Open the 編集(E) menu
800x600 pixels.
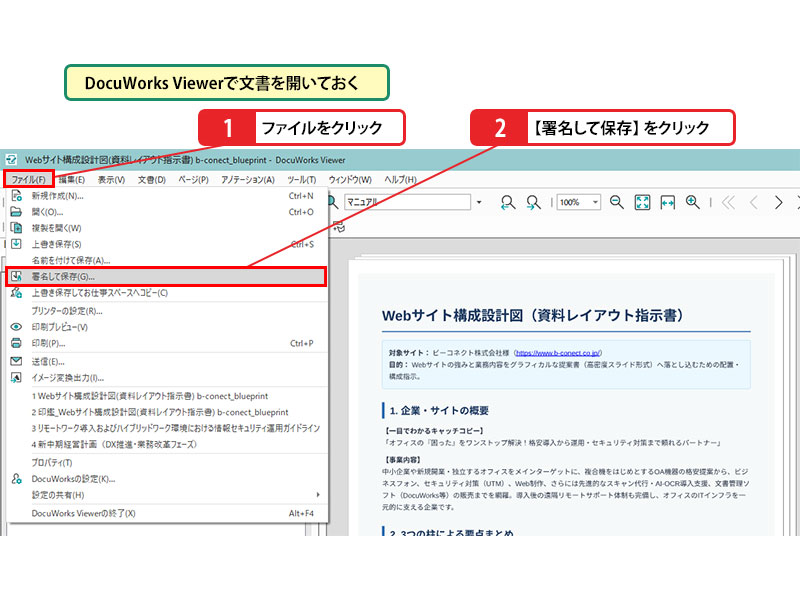(x=71, y=180)
